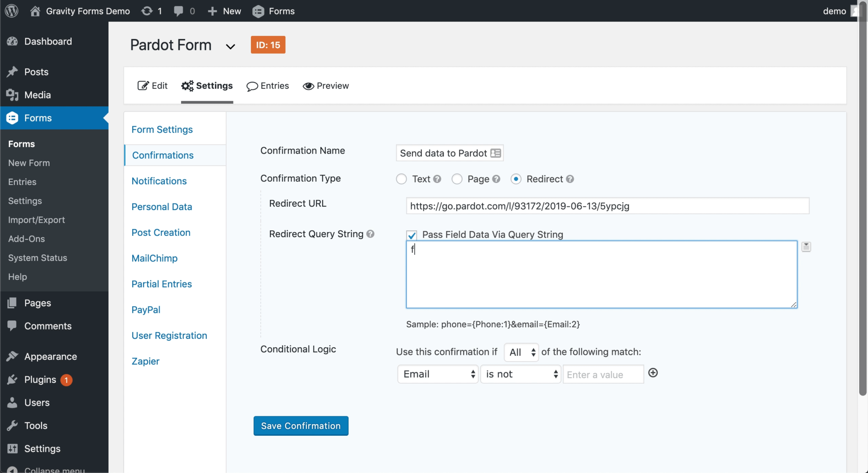Open the Zapier settings link
The width and height of the screenshot is (868, 473).
coord(145,362)
